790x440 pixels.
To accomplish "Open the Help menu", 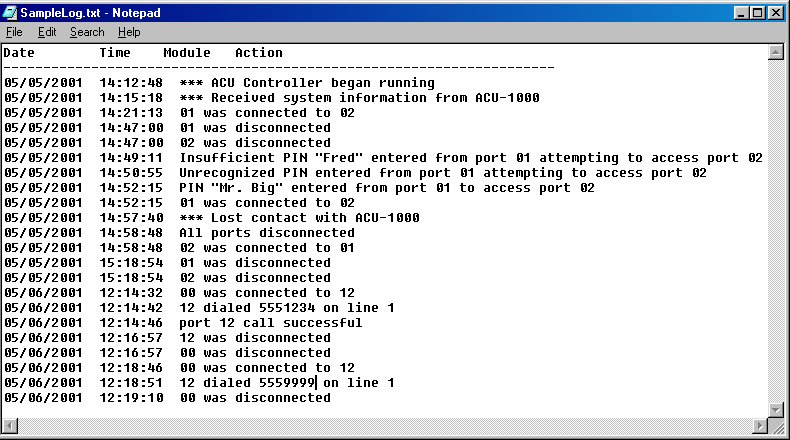I will (x=129, y=32).
